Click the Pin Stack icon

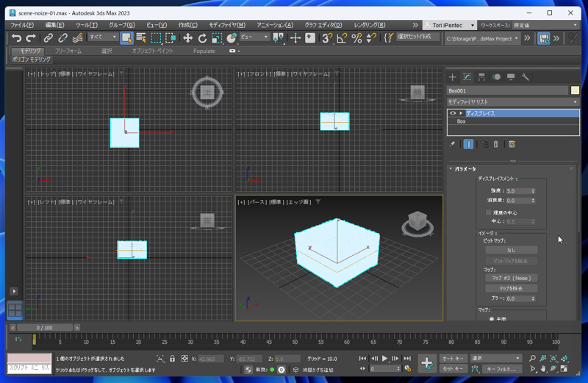[452, 144]
